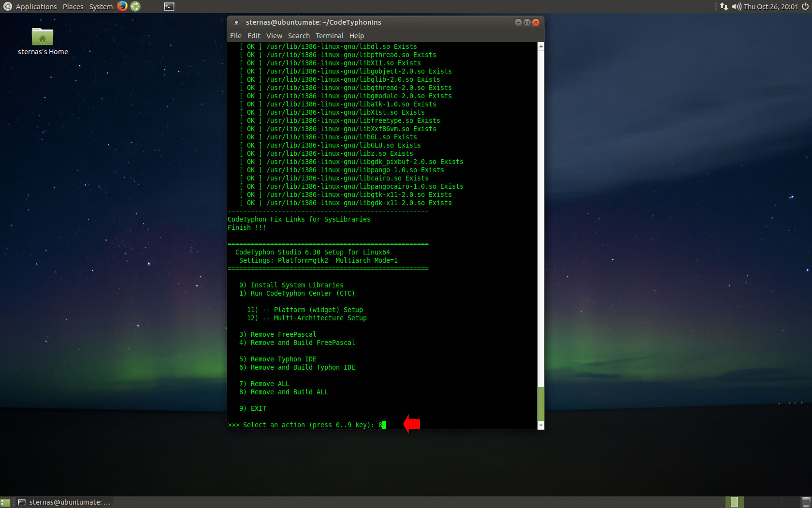Minimize the terminal window
Viewport: 812px width, 508px height.
point(518,22)
